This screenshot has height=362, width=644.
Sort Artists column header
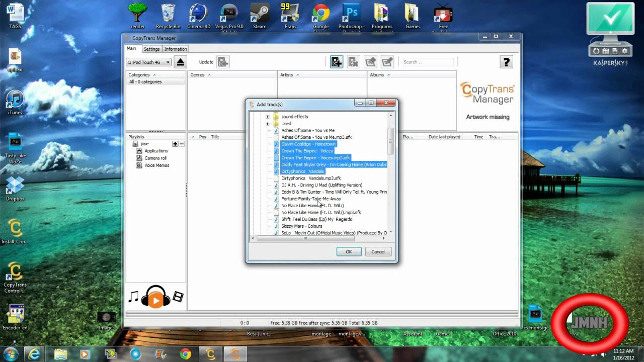tap(322, 75)
